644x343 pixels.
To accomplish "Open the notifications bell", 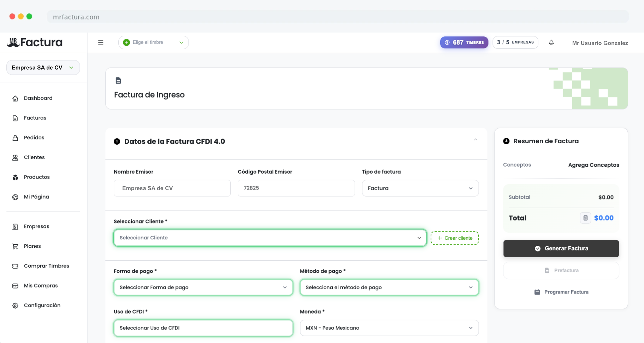I will tap(551, 42).
